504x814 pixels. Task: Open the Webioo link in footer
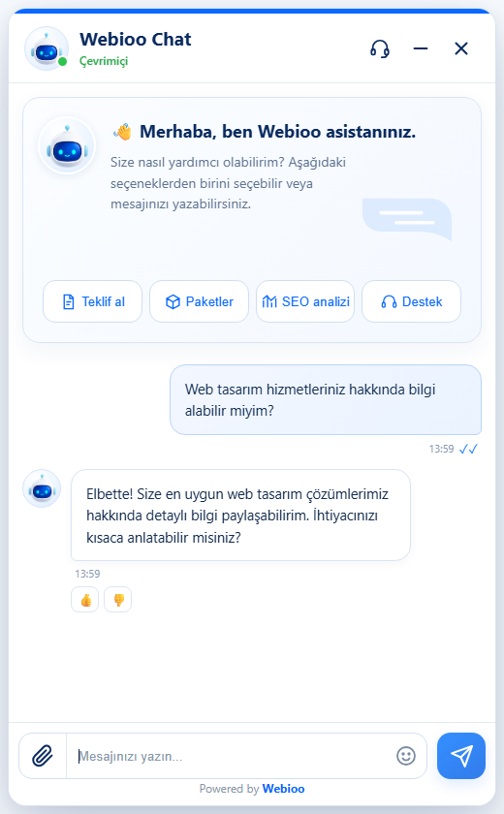click(283, 789)
